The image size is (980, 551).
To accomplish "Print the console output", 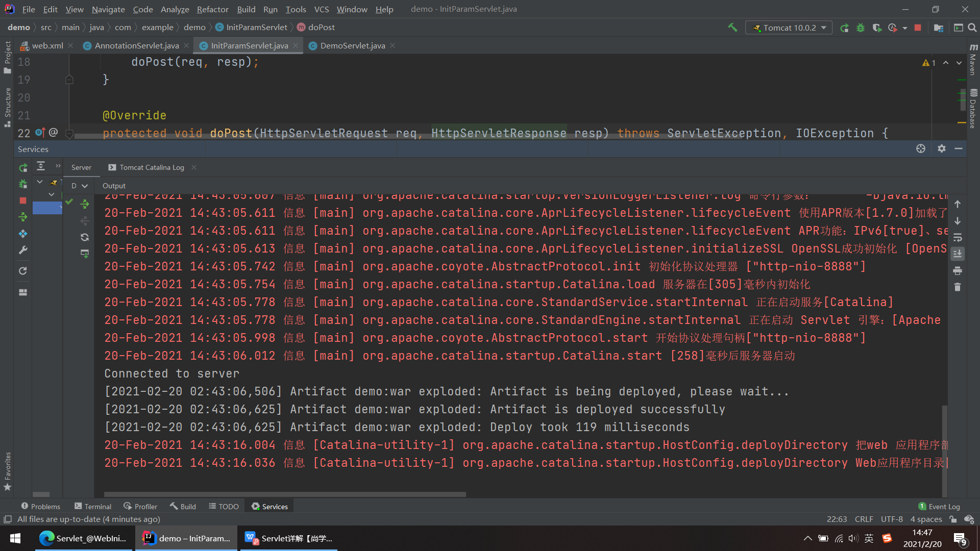I will (958, 270).
